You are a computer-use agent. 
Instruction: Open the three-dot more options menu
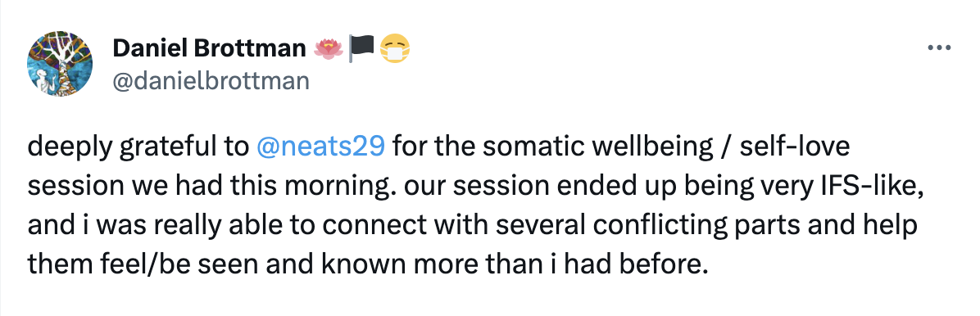pos(939,48)
